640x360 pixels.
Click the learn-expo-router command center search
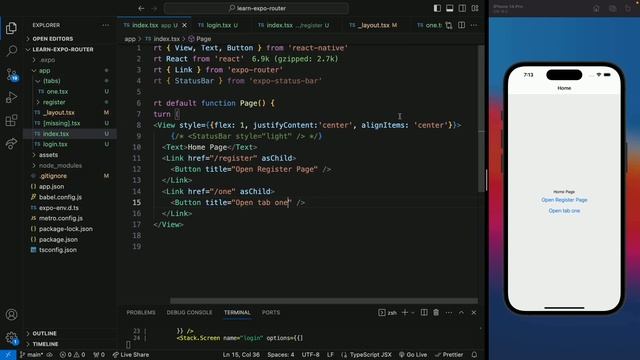coord(256,8)
